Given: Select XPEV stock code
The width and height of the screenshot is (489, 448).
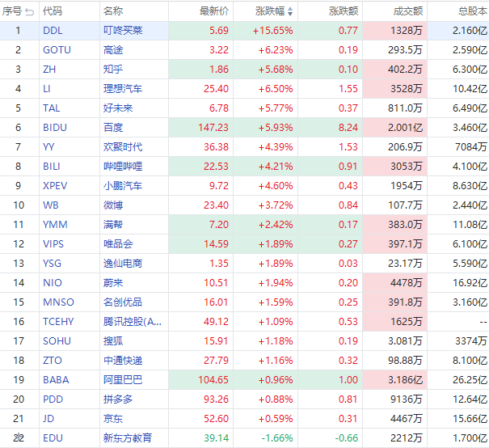Looking at the screenshot, I should 55,185.
